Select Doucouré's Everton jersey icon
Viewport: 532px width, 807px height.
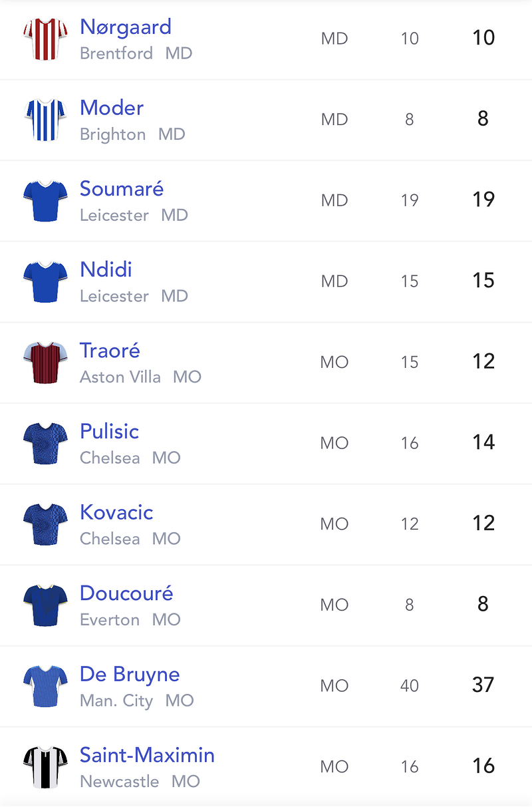(45, 605)
